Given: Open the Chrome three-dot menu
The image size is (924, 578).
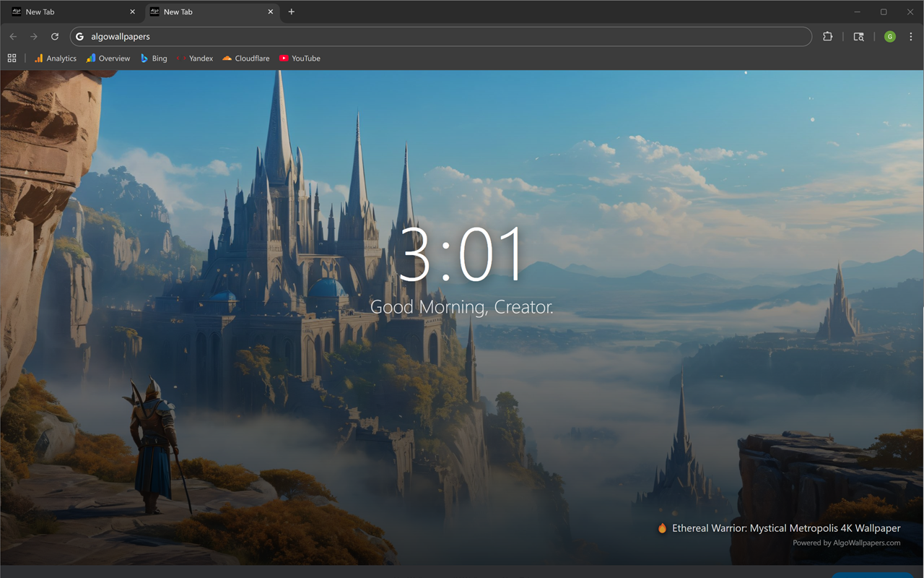Looking at the screenshot, I should (911, 36).
